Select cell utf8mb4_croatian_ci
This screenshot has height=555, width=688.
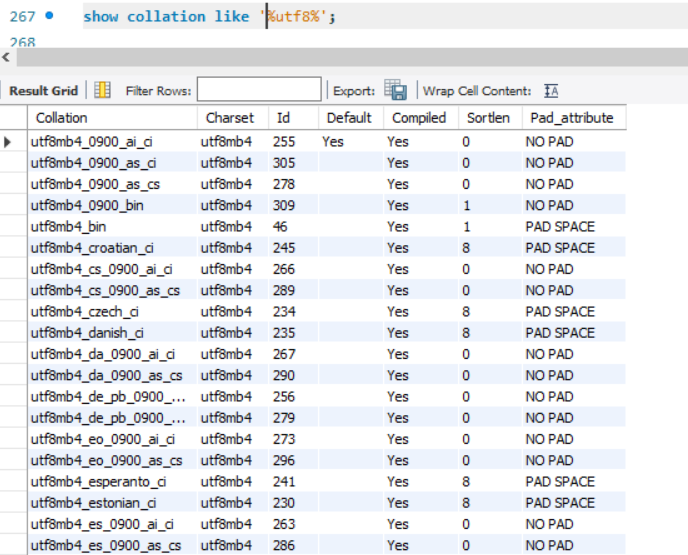[x=112, y=248]
